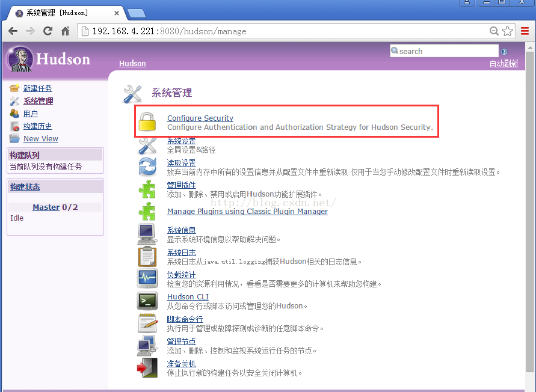Open the 管理插件 link

(x=182, y=185)
